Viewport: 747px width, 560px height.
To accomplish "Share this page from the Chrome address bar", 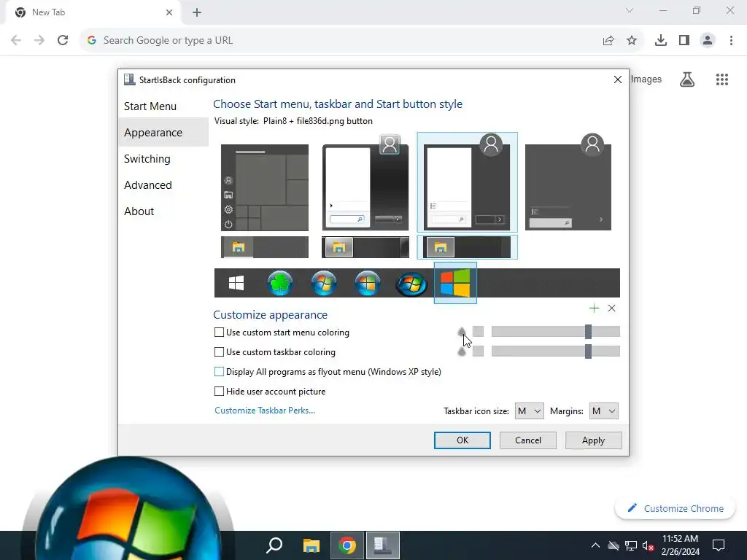I will pos(608,41).
